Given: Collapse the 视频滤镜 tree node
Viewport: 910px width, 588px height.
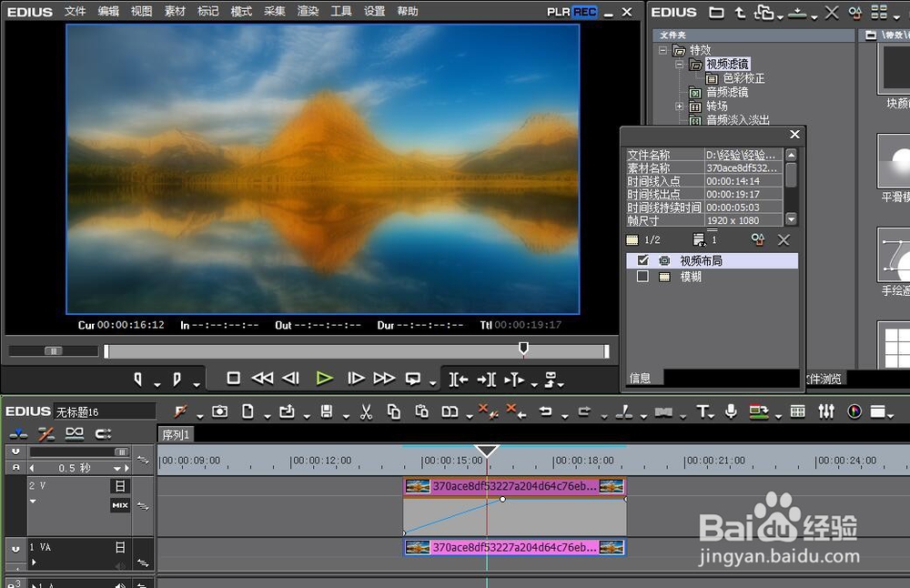Looking at the screenshot, I should pyautogui.click(x=679, y=65).
